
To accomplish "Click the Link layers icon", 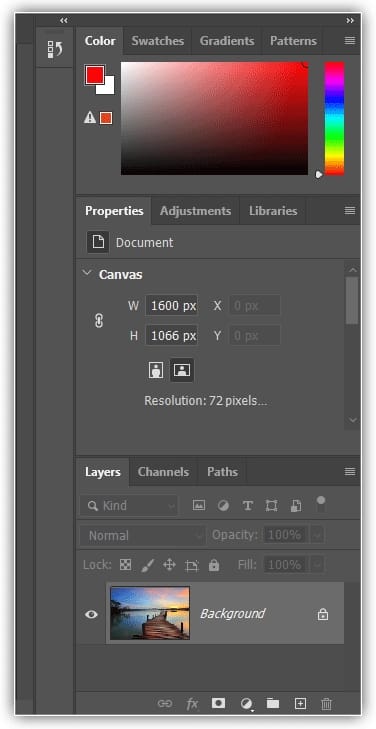I will point(165,703).
